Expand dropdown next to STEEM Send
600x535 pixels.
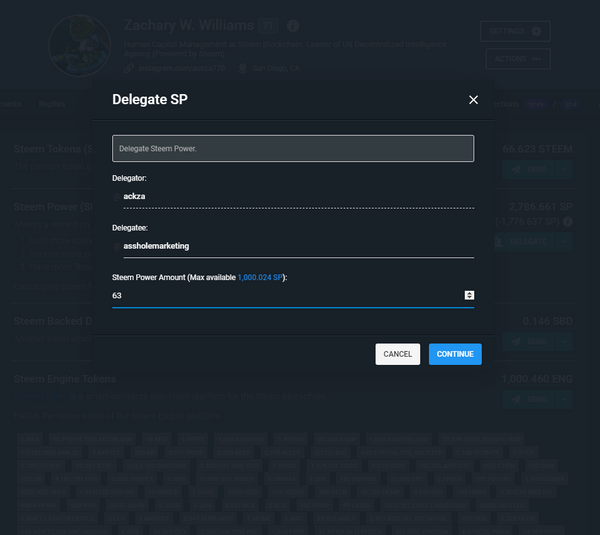click(564, 170)
